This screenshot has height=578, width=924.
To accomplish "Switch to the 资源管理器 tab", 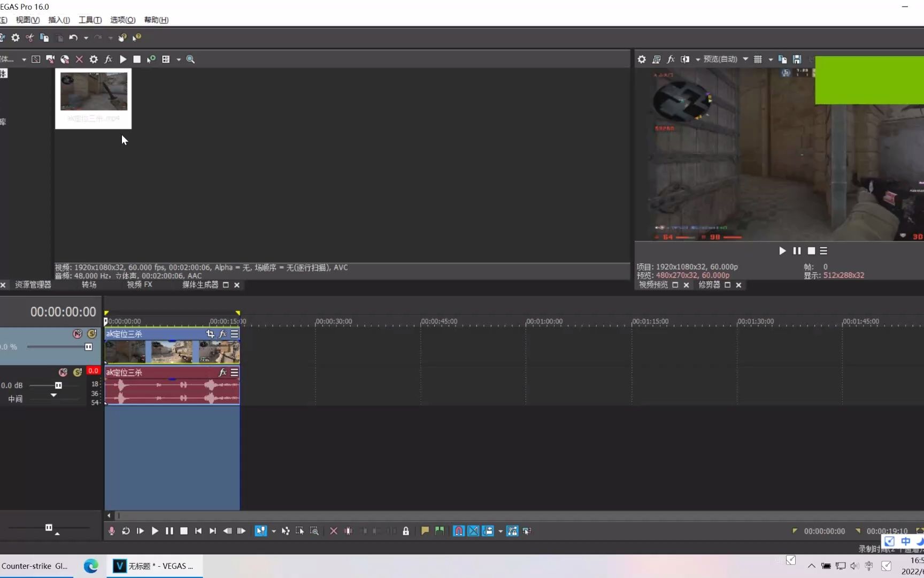I will (33, 285).
